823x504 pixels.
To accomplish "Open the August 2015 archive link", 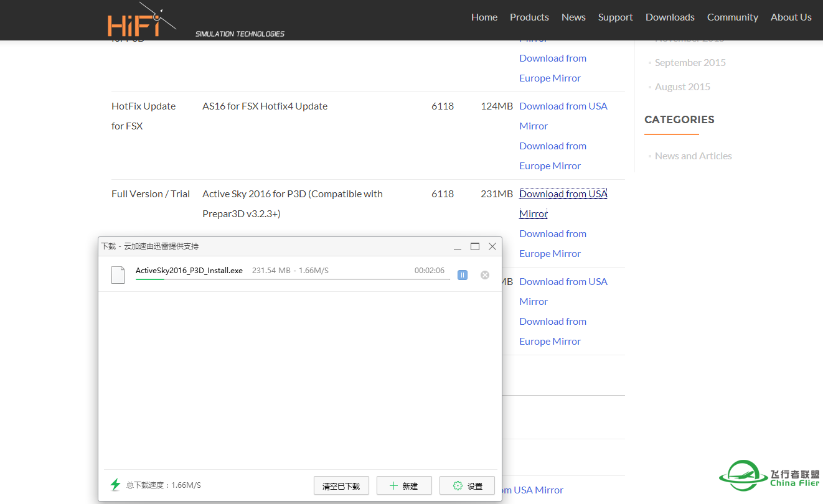I will tap(682, 86).
